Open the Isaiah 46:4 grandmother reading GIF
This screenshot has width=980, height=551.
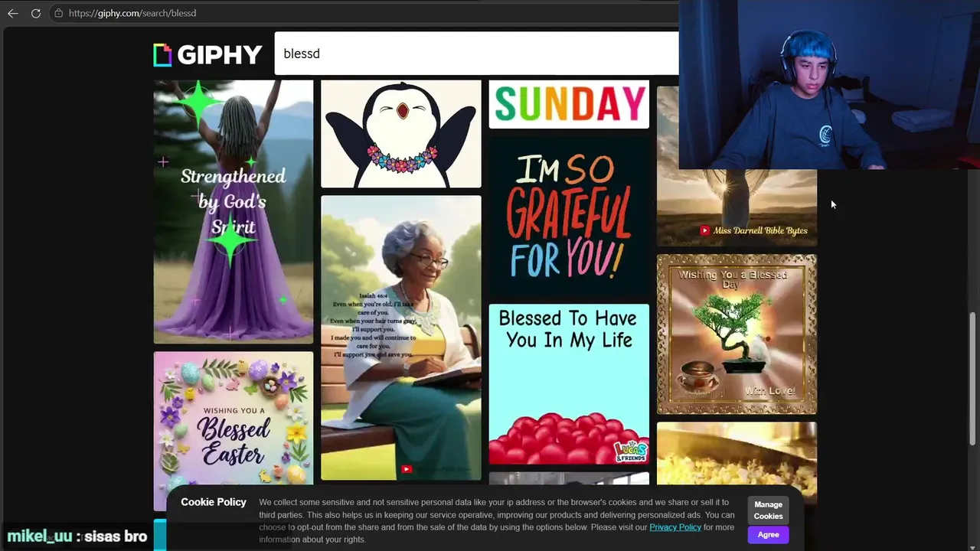(401, 337)
